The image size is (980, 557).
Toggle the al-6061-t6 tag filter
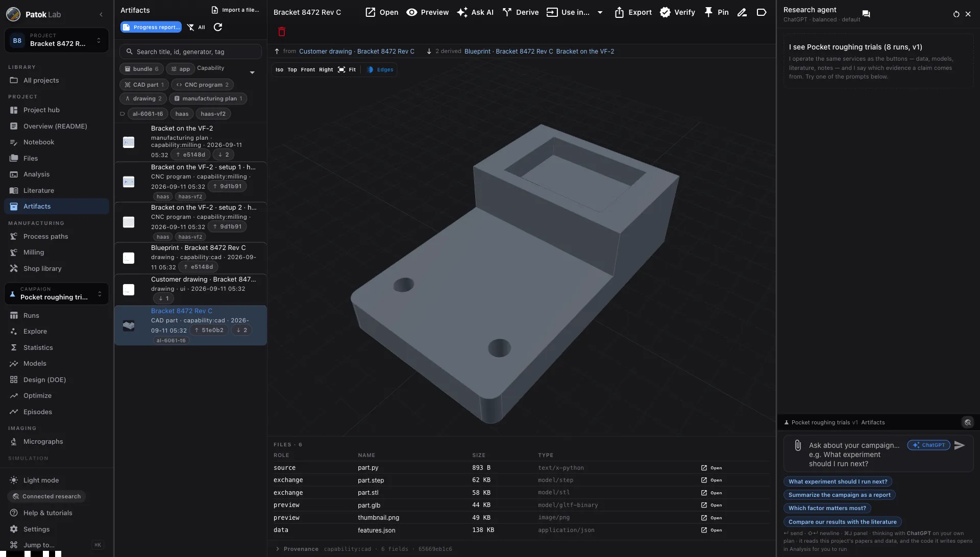148,114
